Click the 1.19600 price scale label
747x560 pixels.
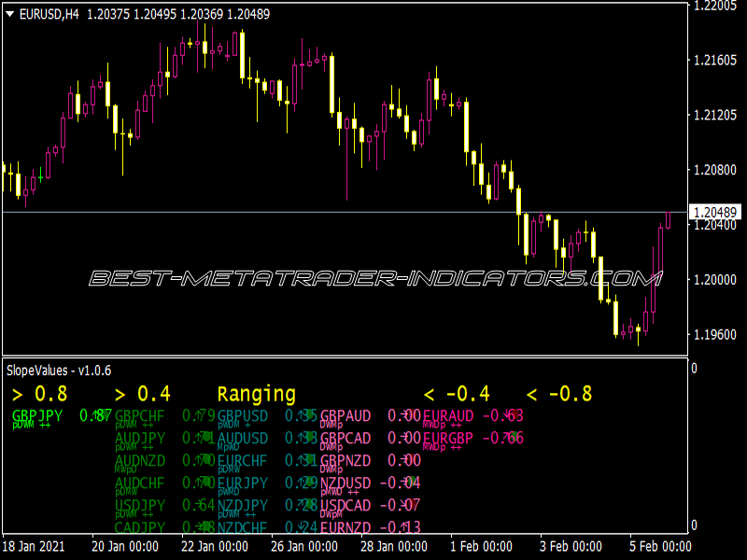(715, 334)
